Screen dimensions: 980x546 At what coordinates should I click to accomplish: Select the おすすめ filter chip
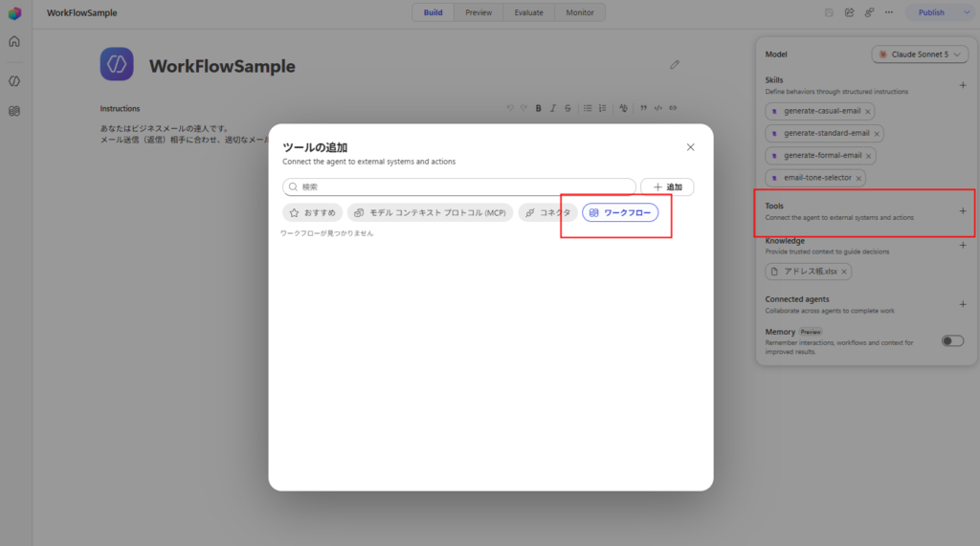pyautogui.click(x=313, y=212)
